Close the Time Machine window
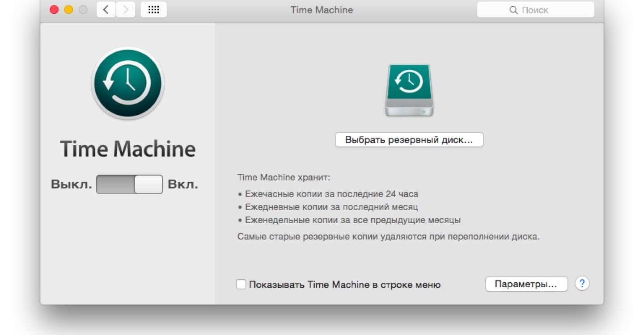 coord(54,10)
